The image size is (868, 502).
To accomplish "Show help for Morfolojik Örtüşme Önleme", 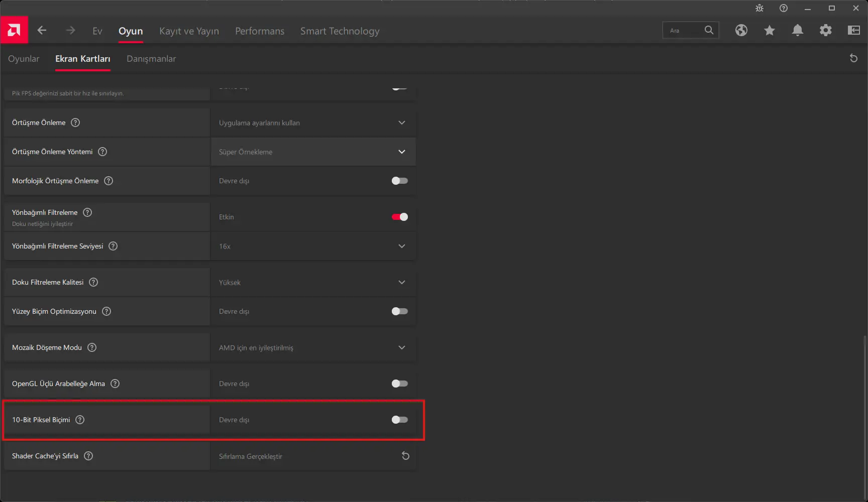I will click(108, 181).
